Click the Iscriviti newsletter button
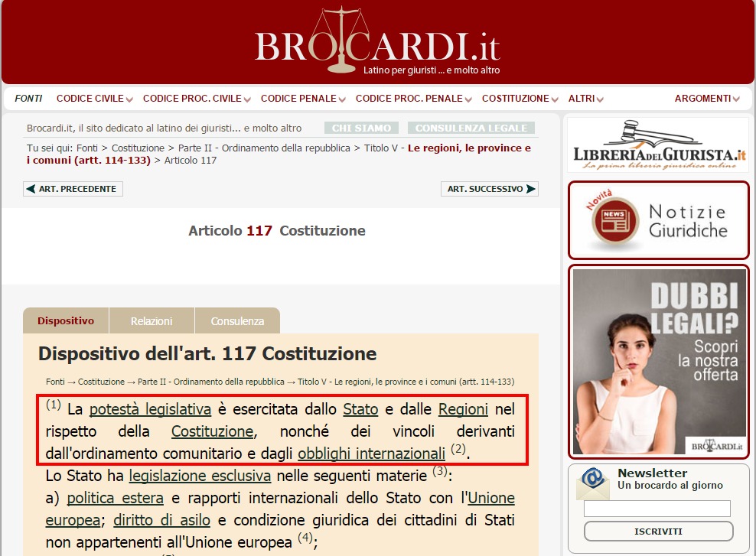This screenshot has height=556, width=756. click(659, 532)
